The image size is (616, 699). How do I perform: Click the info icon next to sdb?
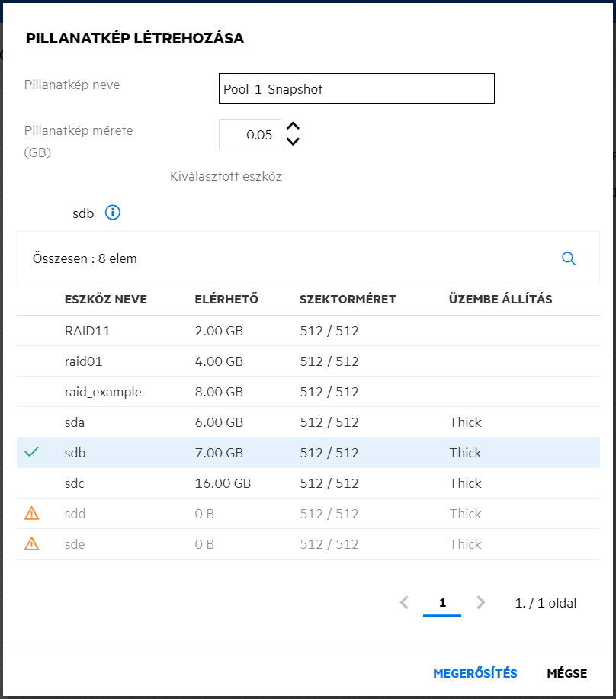click(x=113, y=213)
